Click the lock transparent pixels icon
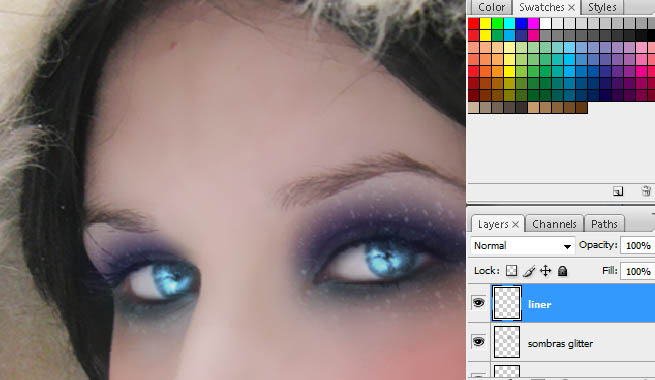The width and height of the screenshot is (655, 380). tap(511, 271)
